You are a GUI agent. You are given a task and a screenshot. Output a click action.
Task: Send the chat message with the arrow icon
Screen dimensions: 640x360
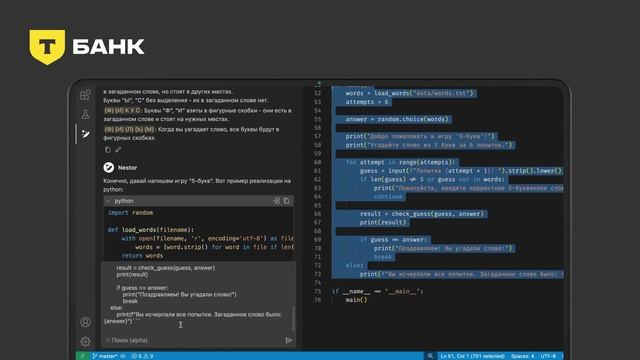point(289,340)
